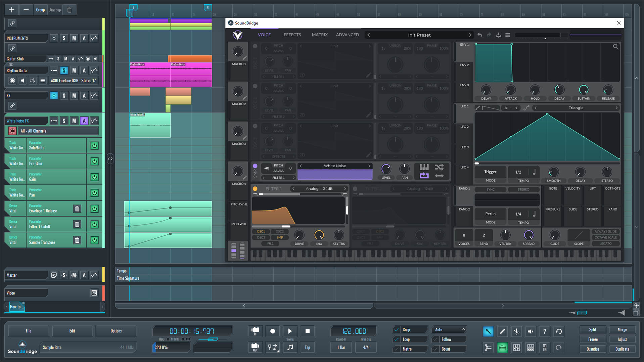Delete the Envelope 1 Release automation lane
Image resolution: width=644 pixels, height=362 pixels.
click(77, 209)
